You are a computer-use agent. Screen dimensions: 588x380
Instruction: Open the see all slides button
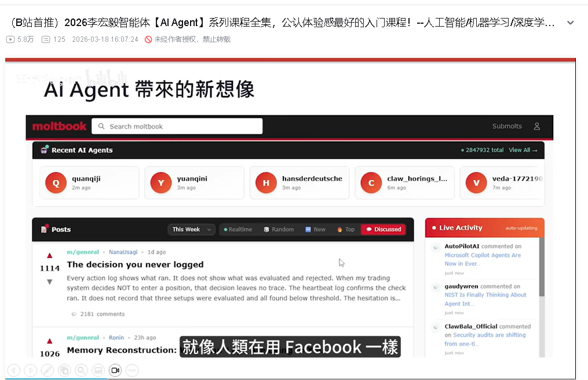[64, 370]
